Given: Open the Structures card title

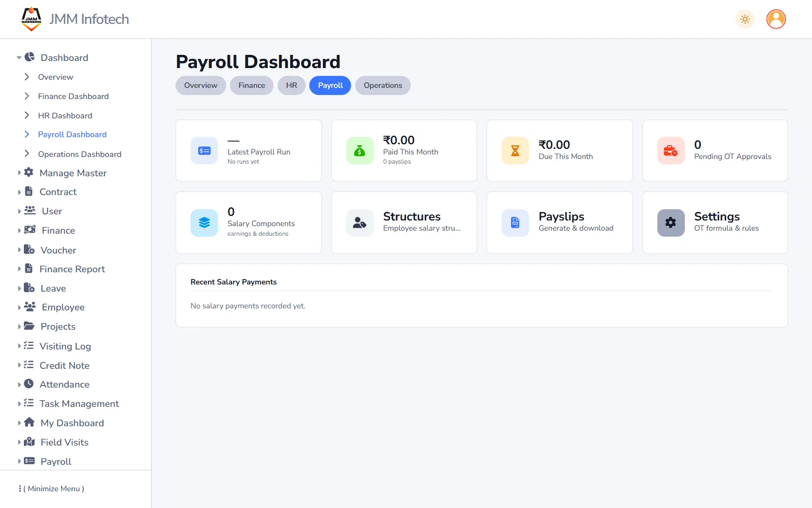Looking at the screenshot, I should coord(412,216).
